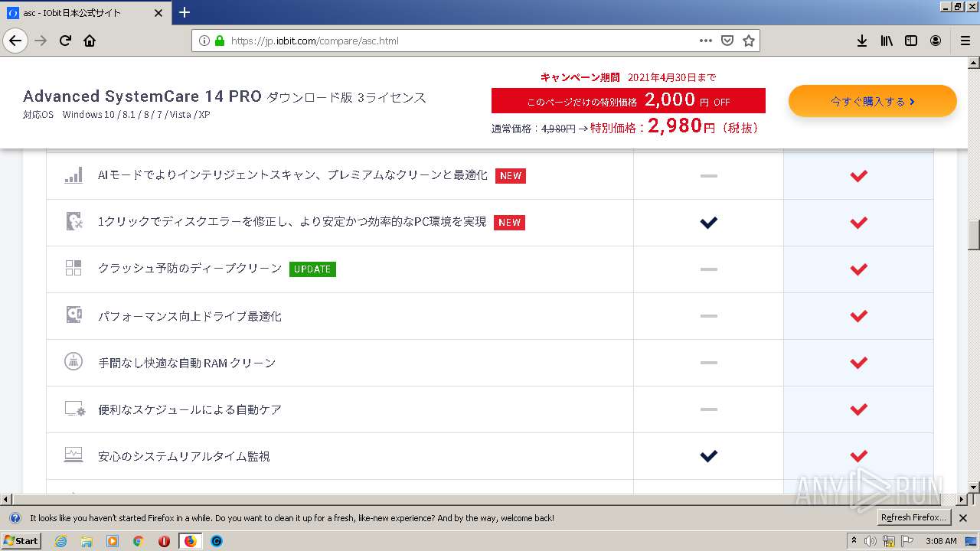Click the dark checkmark in disk error row
This screenshot has width=980, height=551.
click(x=709, y=223)
